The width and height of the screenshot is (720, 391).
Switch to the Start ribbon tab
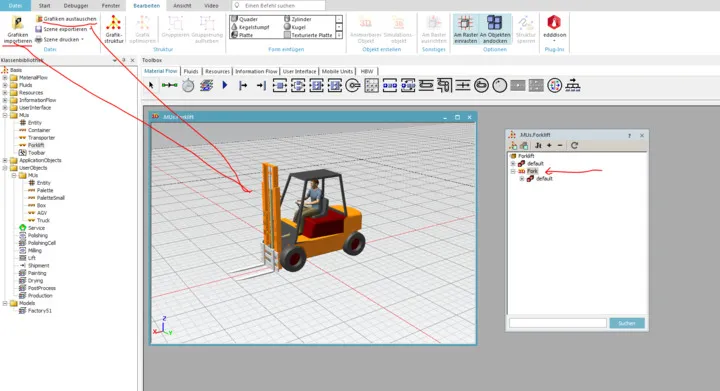pyautogui.click(x=45, y=6)
